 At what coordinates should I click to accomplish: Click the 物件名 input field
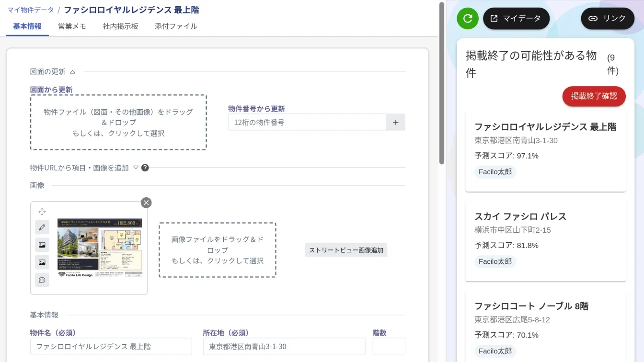point(111,346)
